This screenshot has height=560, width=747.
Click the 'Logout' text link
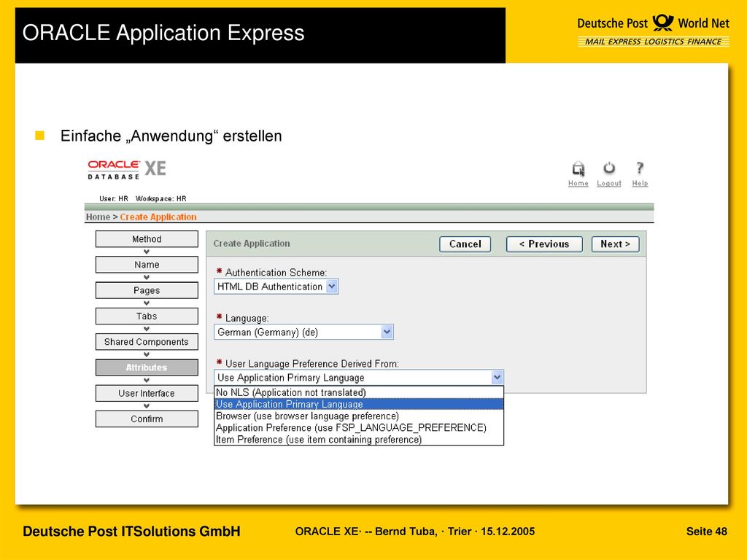click(609, 183)
